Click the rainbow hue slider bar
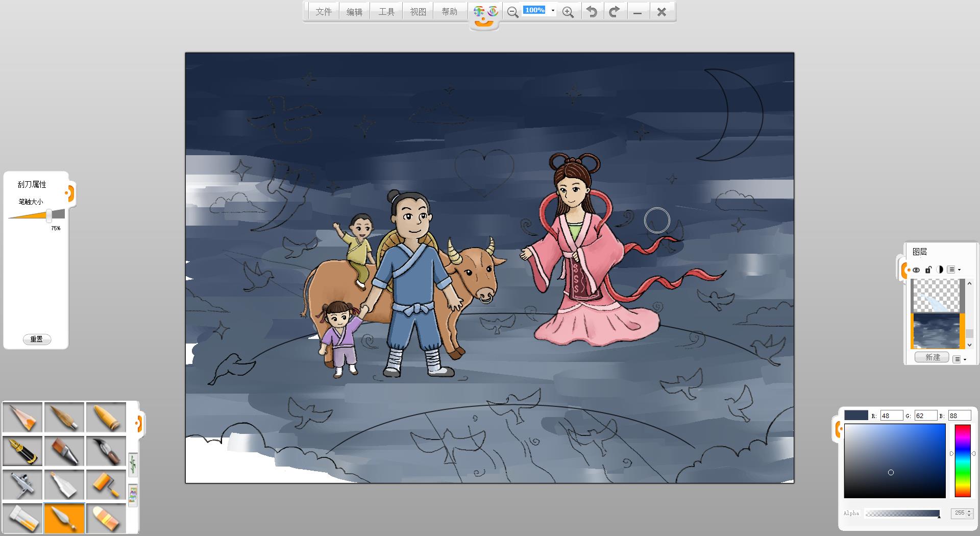980x536 pixels. [x=962, y=460]
